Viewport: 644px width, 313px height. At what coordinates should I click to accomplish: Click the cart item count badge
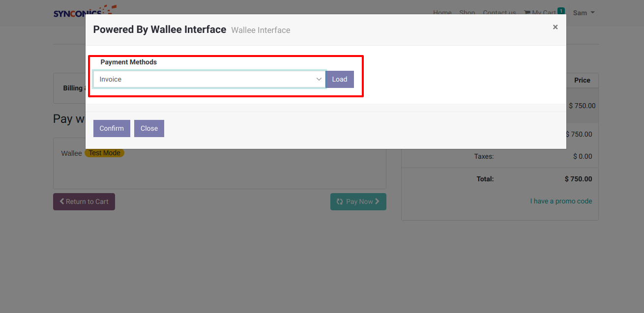(561, 11)
